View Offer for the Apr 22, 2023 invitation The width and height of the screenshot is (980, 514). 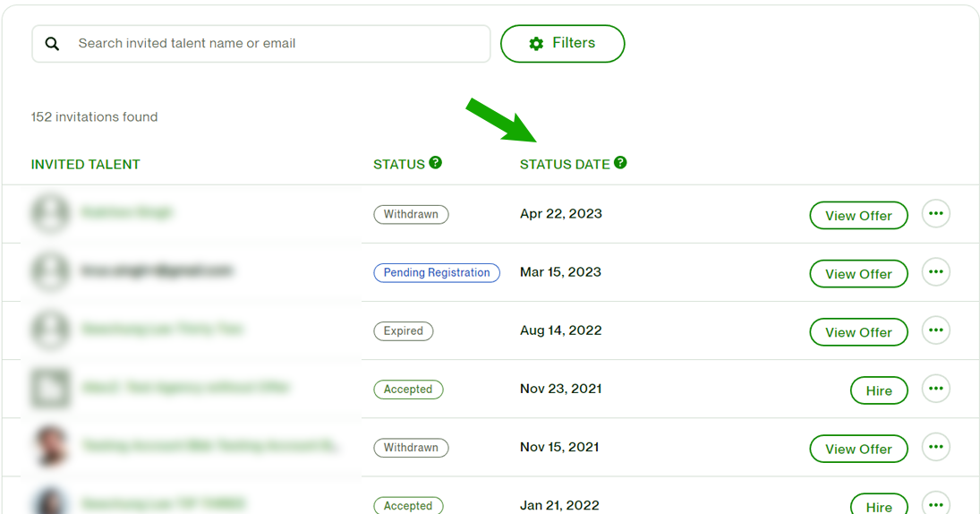(x=858, y=216)
